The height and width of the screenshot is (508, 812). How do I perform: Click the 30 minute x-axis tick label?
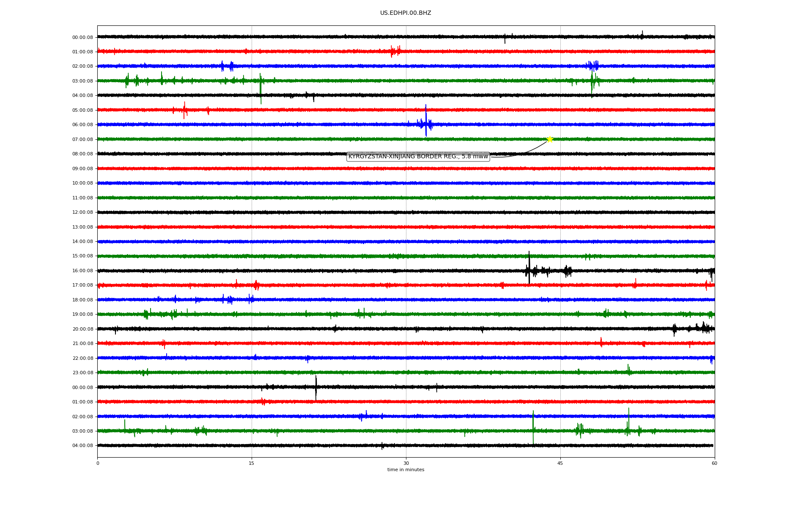[x=406, y=464]
